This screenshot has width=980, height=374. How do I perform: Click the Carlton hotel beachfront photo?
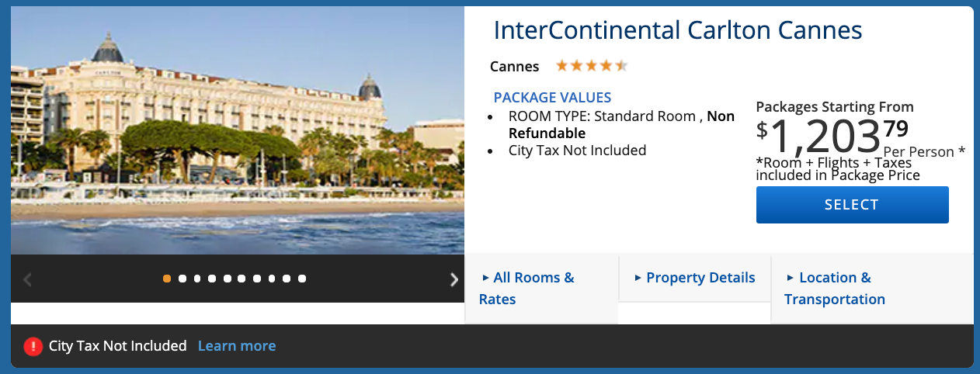(237, 130)
